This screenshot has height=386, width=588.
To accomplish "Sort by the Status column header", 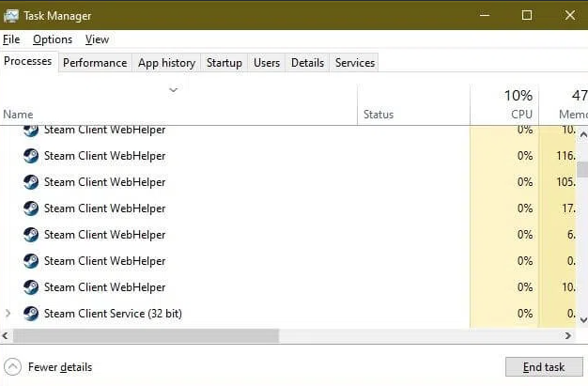I will point(413,104).
